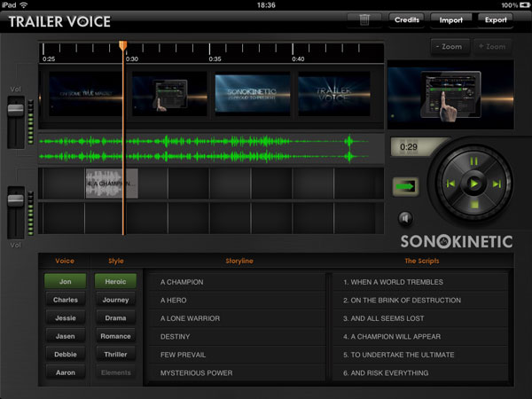The height and width of the screenshot is (399, 532).
Task: Select the TRAILER VOICE video thumbnail
Action: [x=334, y=94]
